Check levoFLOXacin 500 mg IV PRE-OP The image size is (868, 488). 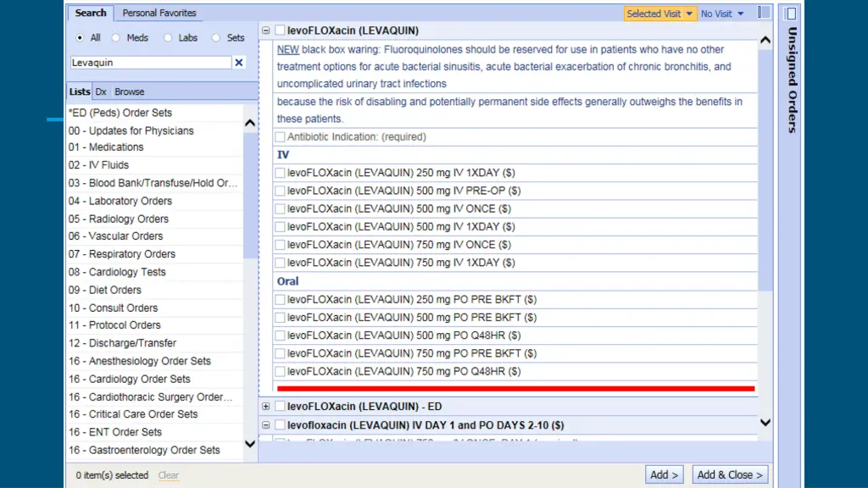[x=280, y=191]
